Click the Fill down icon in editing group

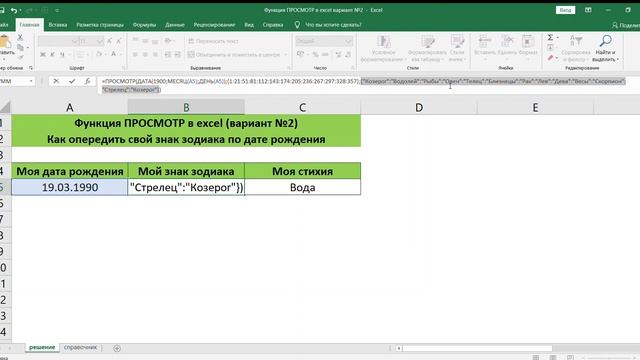pyautogui.click(x=551, y=48)
